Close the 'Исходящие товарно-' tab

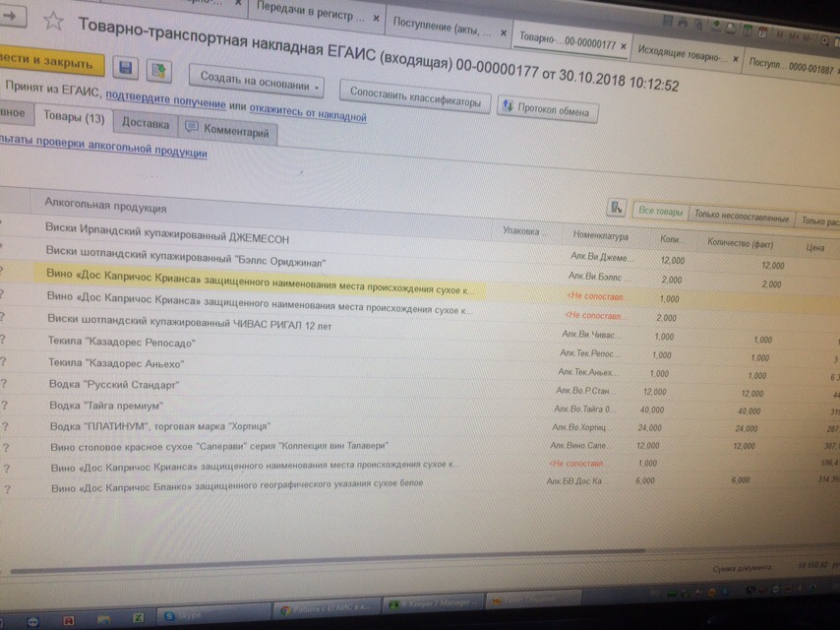pos(736,58)
